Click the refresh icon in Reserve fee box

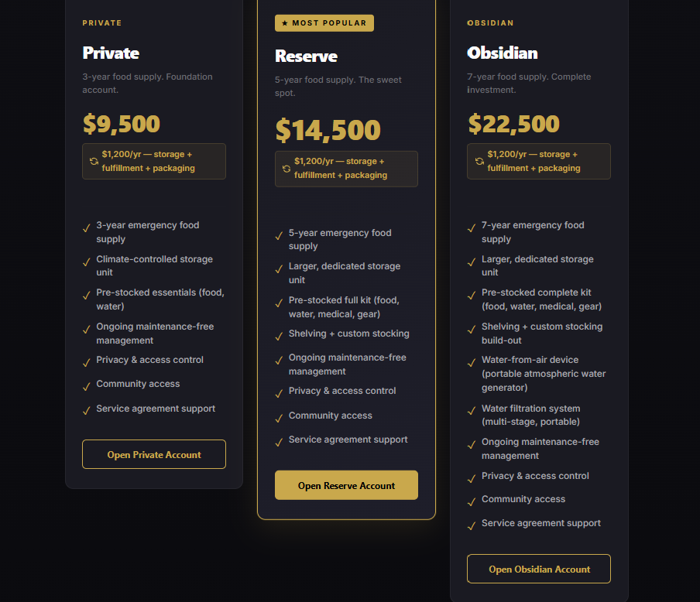[x=287, y=169]
